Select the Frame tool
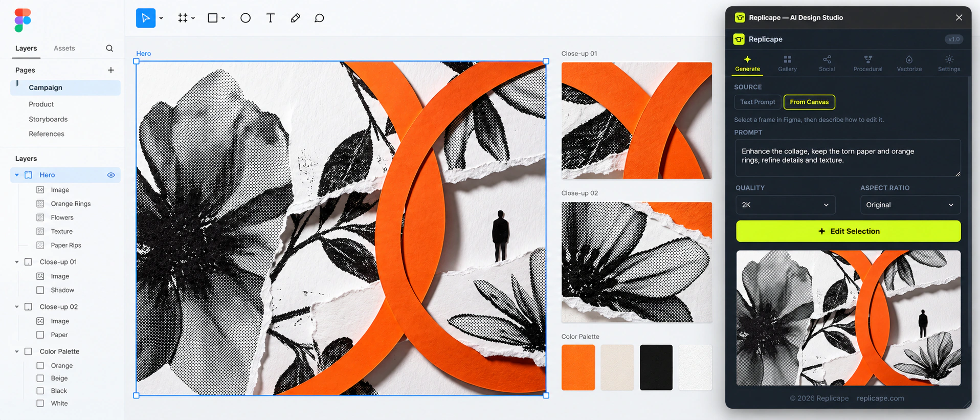This screenshot has width=980, height=420. pyautogui.click(x=183, y=18)
